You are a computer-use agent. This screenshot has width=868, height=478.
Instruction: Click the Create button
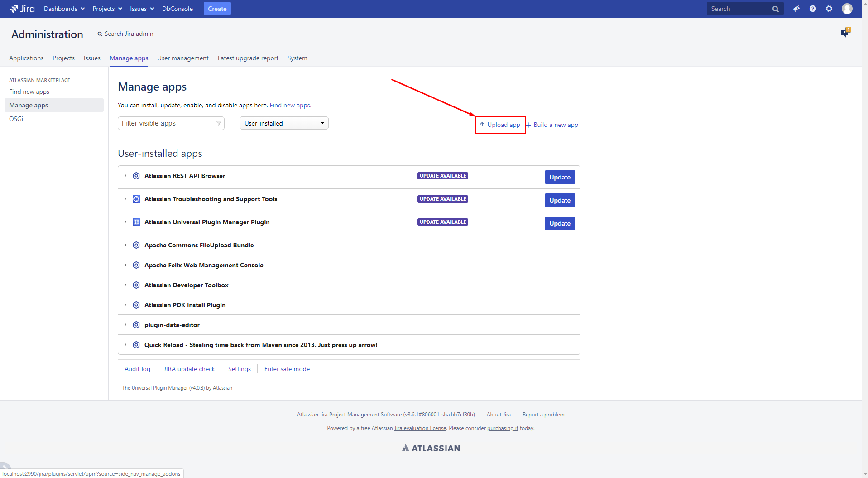tap(217, 9)
